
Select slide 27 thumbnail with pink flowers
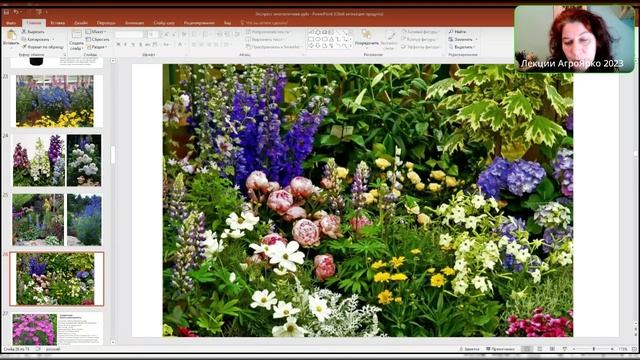click(57, 329)
